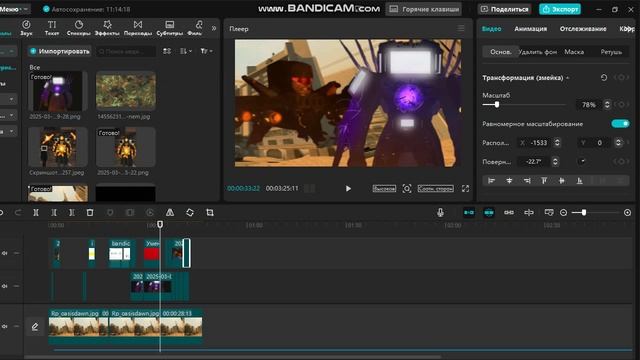Screen dimensions: 640x360
Task: Toggle main track magnet snapping
Action: tap(469, 212)
